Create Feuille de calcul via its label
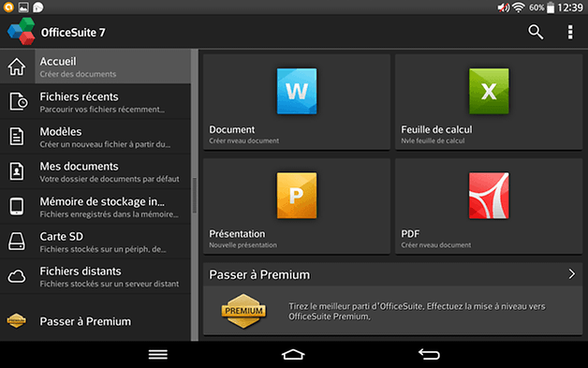 click(436, 130)
